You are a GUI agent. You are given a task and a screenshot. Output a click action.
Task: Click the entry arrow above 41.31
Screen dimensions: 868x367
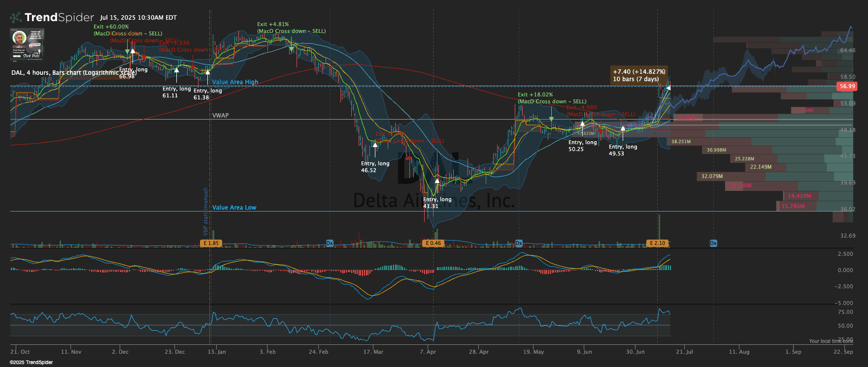point(437,181)
